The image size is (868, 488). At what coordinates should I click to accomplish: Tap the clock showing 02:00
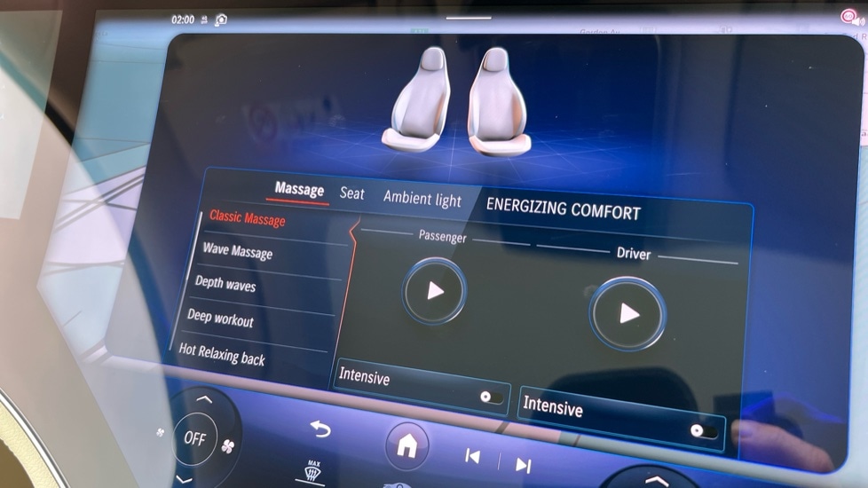pos(183,20)
